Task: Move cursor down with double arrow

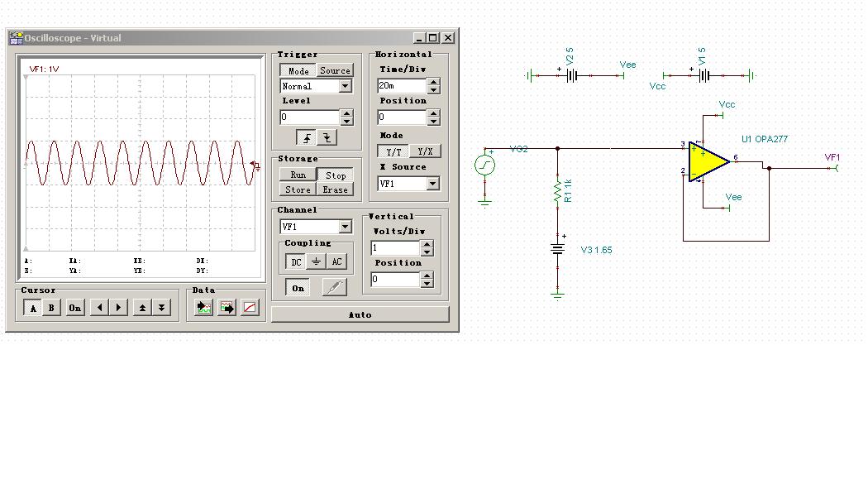Action: (x=161, y=308)
